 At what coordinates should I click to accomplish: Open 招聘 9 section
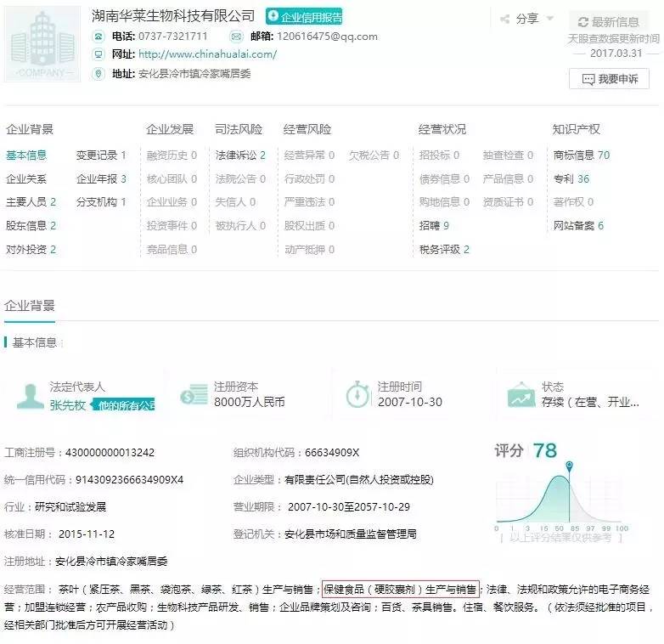click(434, 225)
